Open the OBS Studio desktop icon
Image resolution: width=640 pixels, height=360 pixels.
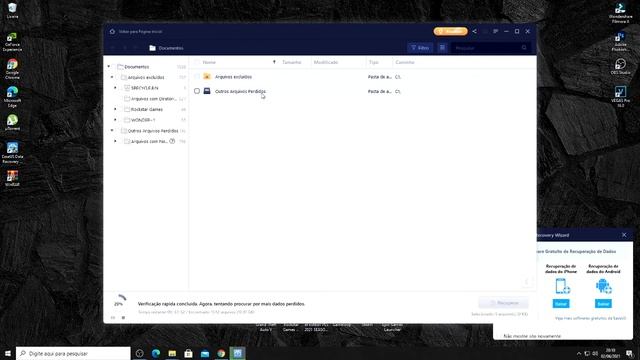pyautogui.click(x=620, y=66)
